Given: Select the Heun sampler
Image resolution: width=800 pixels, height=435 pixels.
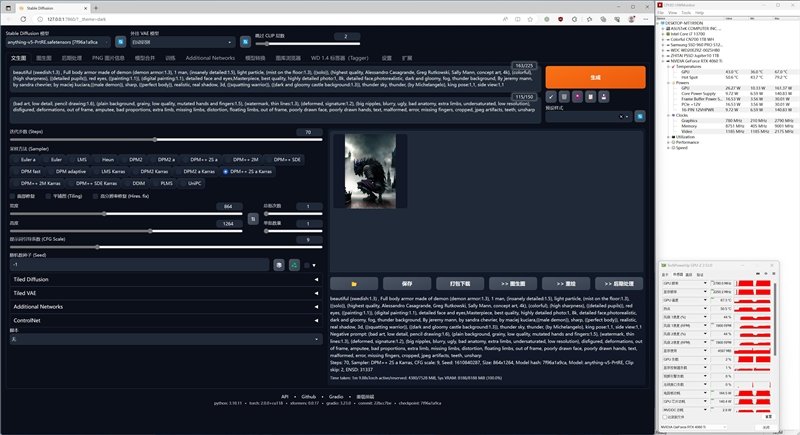Looking at the screenshot, I should point(105,160).
